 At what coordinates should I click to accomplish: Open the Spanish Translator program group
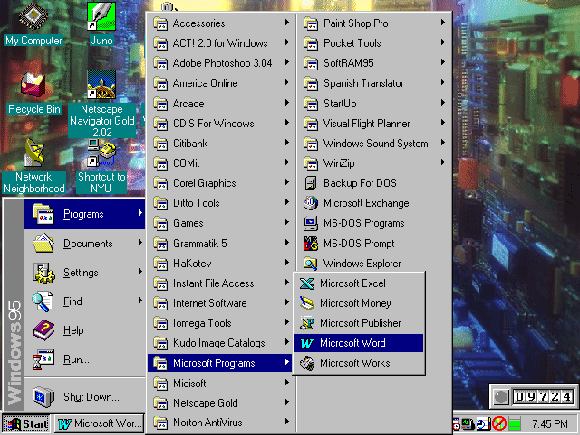(374, 83)
